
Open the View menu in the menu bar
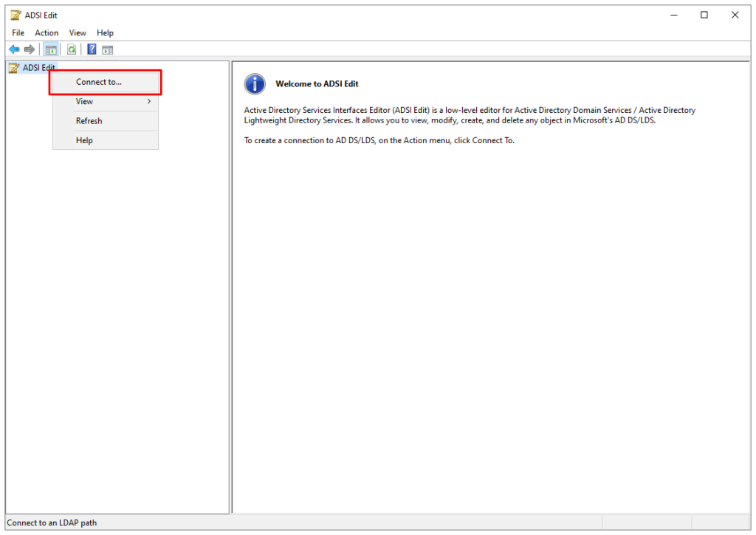coord(78,32)
